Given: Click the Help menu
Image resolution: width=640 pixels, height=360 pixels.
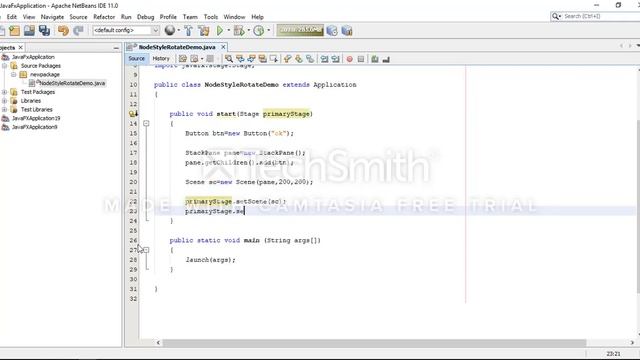Looking at the screenshot, I should coord(257,17).
